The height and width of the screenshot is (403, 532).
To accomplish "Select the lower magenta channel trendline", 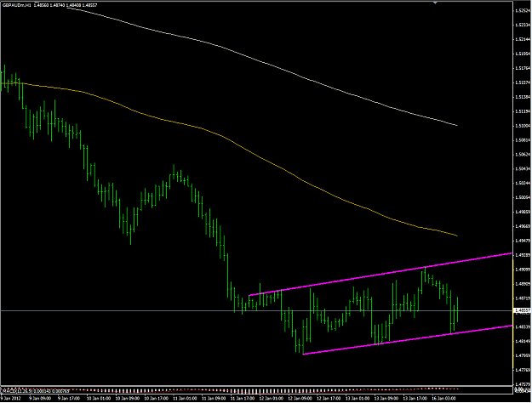I will tap(407, 340).
